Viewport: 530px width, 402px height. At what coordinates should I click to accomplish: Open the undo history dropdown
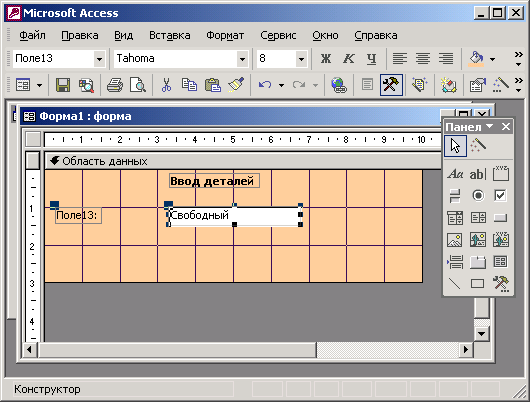coord(281,85)
